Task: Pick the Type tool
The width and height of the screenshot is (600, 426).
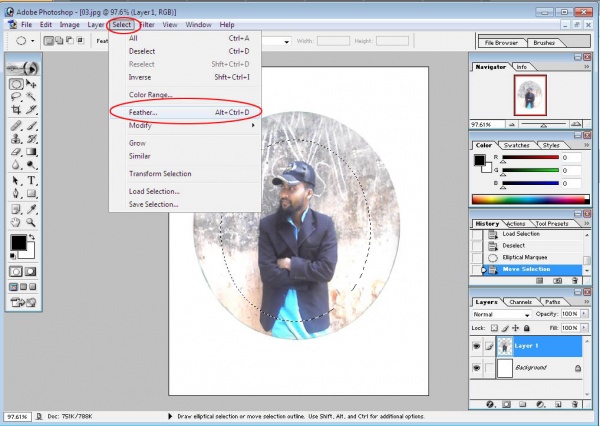Action: (33, 180)
